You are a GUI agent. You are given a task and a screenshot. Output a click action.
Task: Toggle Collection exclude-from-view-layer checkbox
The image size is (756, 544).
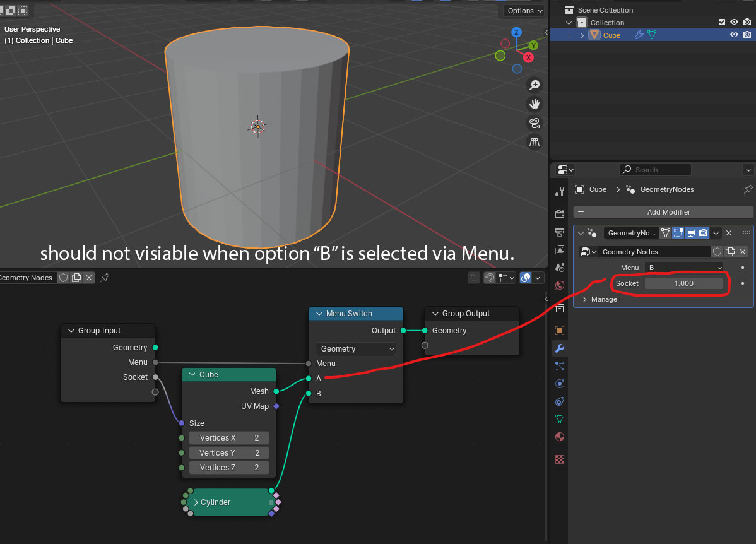722,22
